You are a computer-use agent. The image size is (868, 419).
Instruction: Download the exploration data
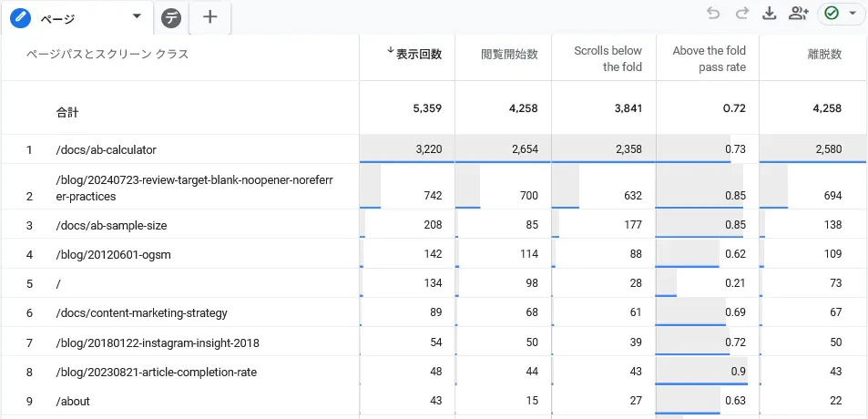[770, 14]
